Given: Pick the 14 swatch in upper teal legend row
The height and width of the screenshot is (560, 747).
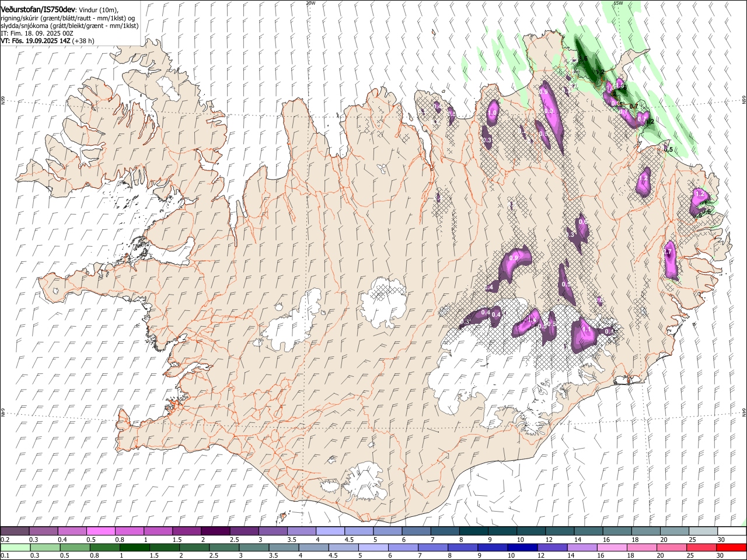Looking at the screenshot, I should (x=588, y=531).
